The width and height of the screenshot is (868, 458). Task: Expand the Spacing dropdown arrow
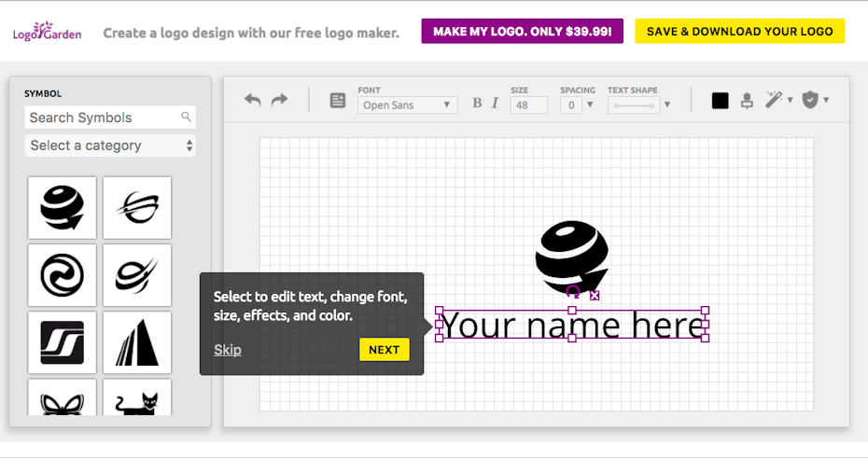pyautogui.click(x=590, y=105)
